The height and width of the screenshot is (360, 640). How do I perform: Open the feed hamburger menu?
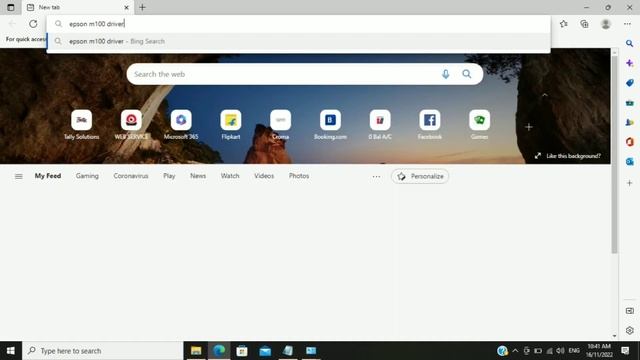point(19,176)
